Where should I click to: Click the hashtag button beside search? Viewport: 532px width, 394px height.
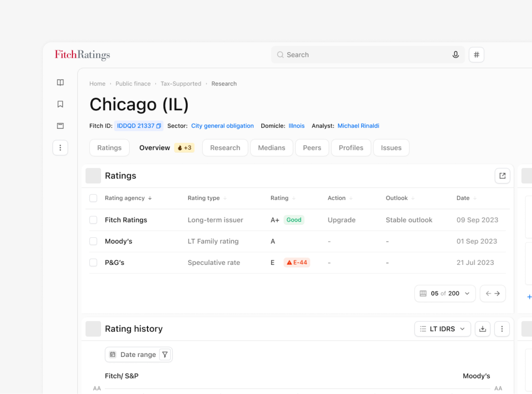pyautogui.click(x=476, y=55)
